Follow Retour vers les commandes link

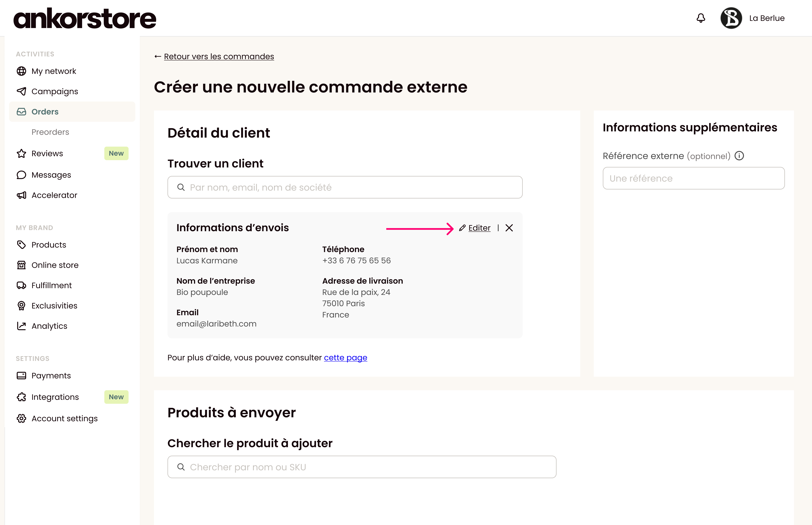[219, 56]
